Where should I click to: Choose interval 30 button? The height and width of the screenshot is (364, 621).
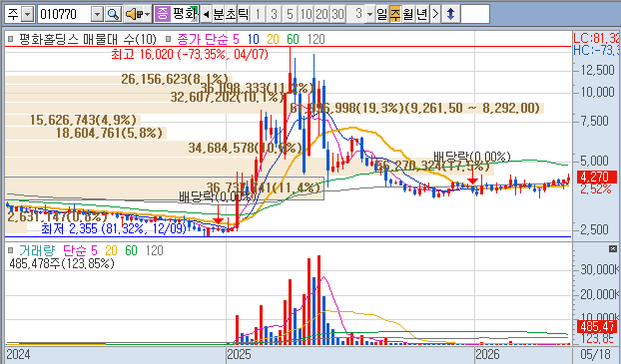point(337,15)
